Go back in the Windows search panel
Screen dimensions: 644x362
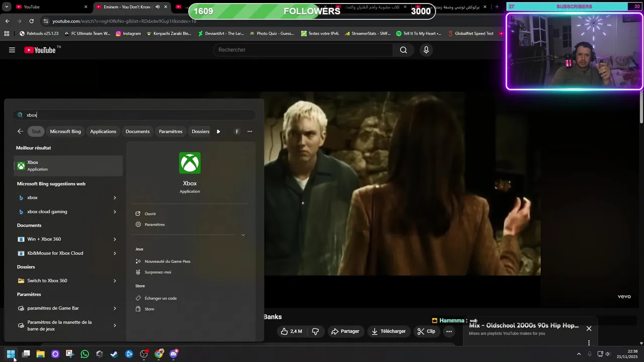20,131
